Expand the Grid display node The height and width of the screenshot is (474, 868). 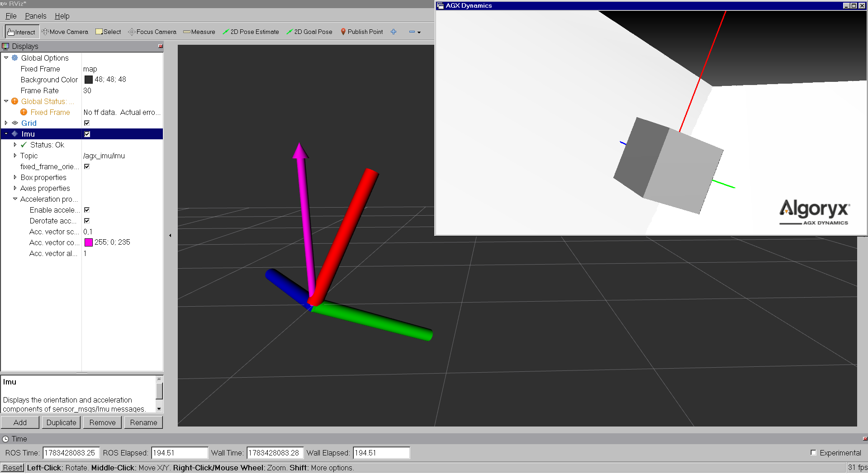(6, 123)
